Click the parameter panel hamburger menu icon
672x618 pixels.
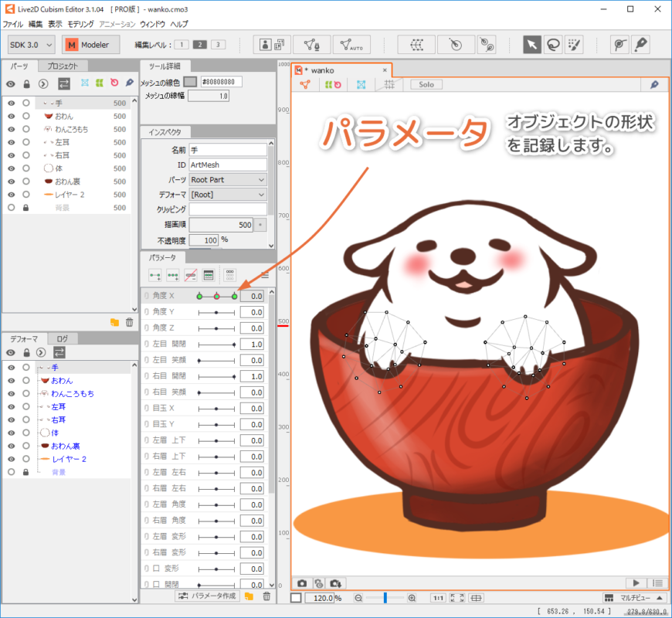coord(265,275)
